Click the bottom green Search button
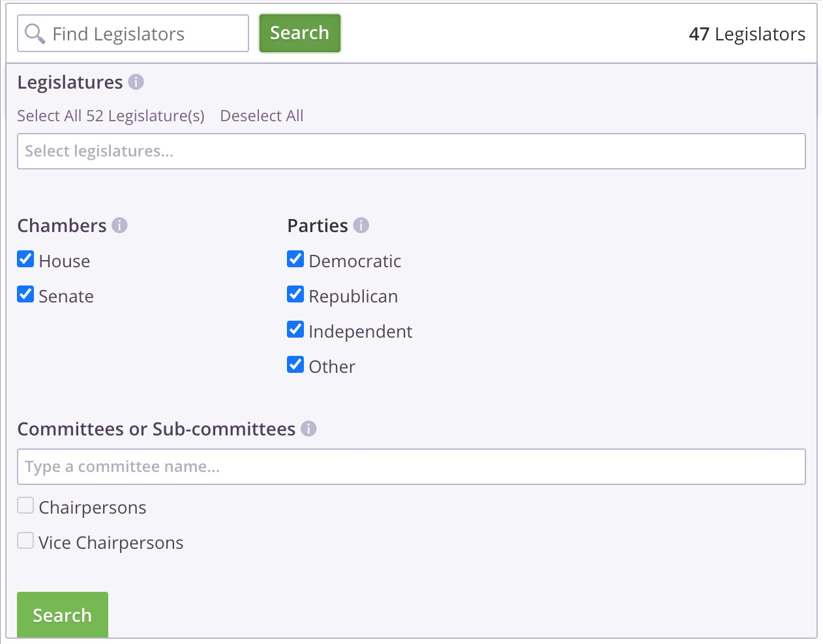 pyautogui.click(x=63, y=615)
